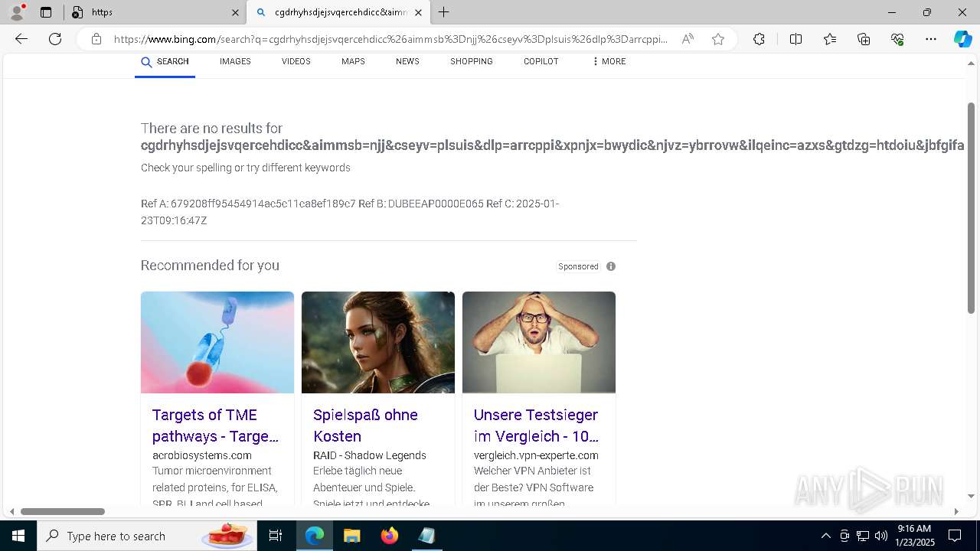Close the cgdrhyhsdjejs Bing tab

tap(418, 12)
